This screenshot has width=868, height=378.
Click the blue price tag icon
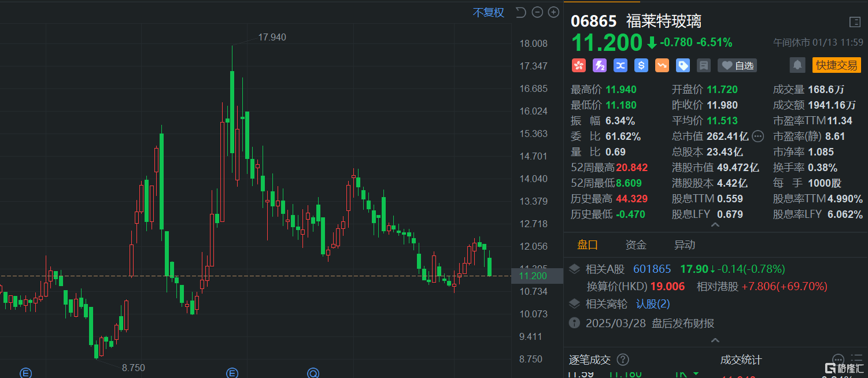coord(683,65)
